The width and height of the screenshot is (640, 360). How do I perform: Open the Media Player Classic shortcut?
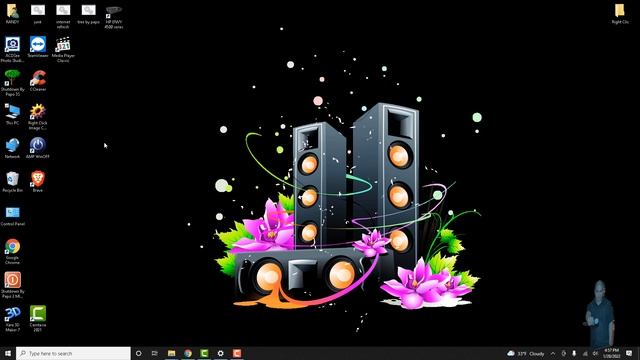tap(63, 49)
